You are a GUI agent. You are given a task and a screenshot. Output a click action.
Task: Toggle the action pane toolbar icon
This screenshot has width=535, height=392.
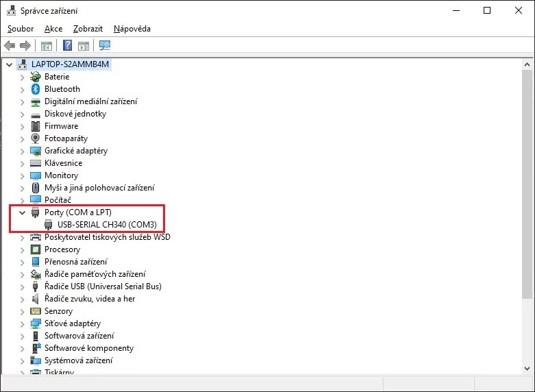click(84, 45)
